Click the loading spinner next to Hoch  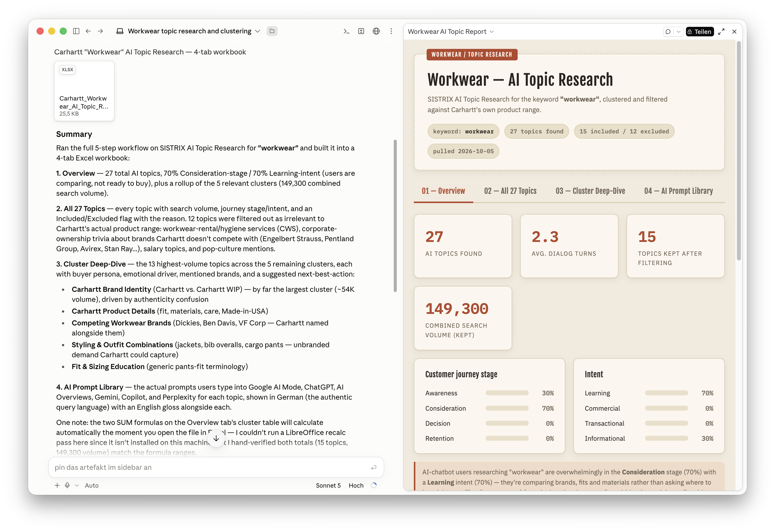(x=374, y=485)
